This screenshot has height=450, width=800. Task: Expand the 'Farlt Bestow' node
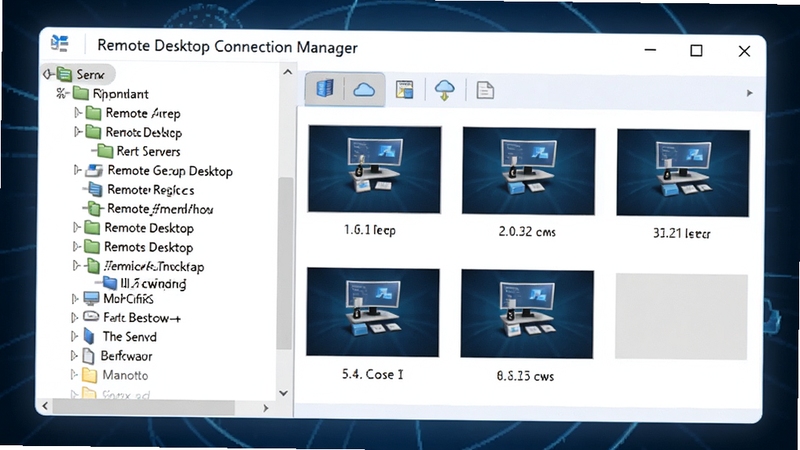coord(74,317)
